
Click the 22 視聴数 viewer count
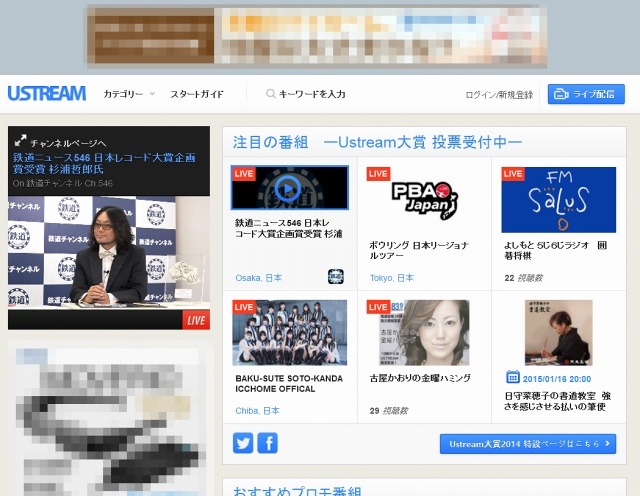pyautogui.click(x=524, y=278)
